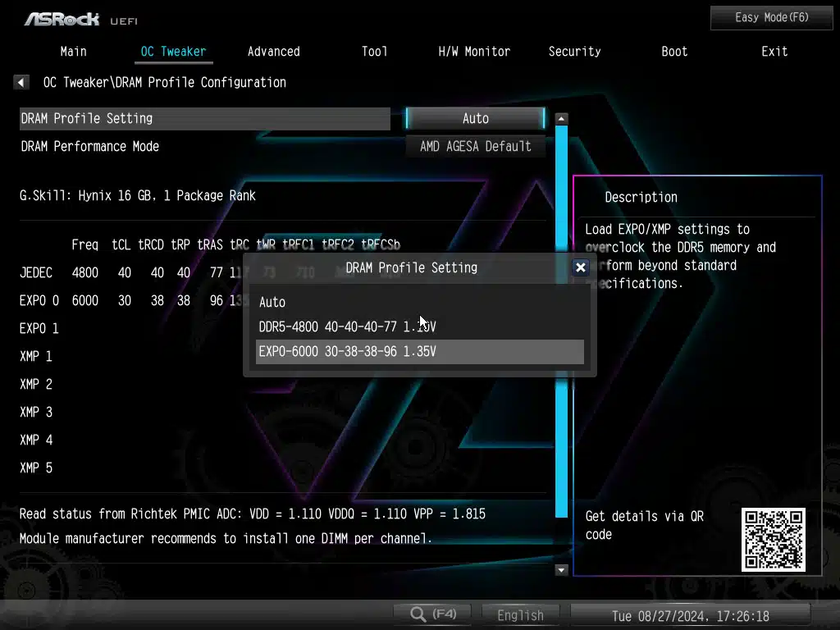Open DRAM Performance Mode AMD AGESA Default dropdown

(475, 146)
